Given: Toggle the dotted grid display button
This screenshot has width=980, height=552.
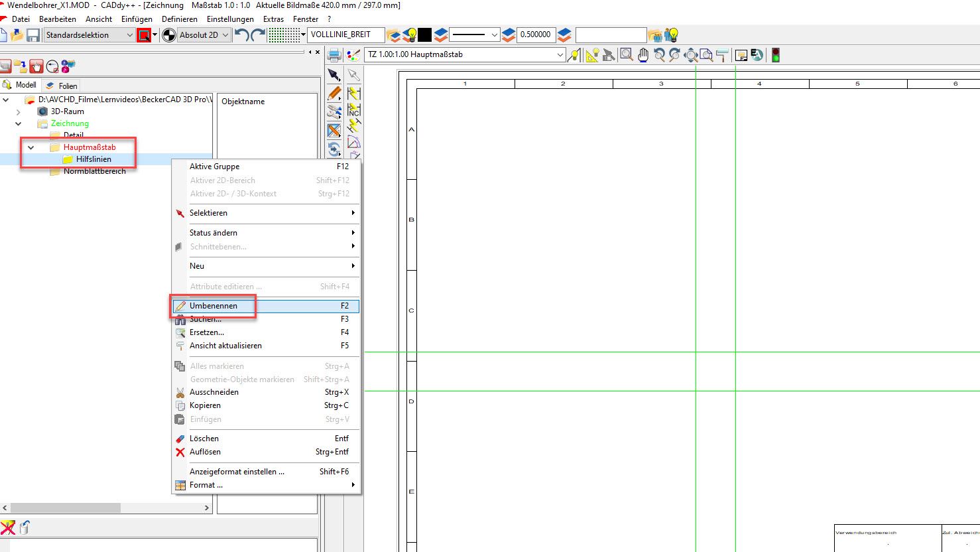Looking at the screenshot, I should pyautogui.click(x=284, y=35).
